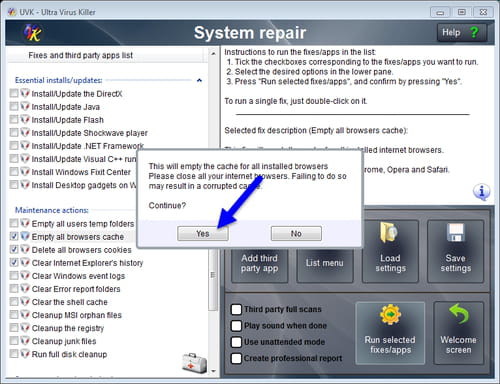Viewport: 500px width, 384px height.
Task: Collapse the Essential installs/updates section
Action: pyautogui.click(x=199, y=80)
